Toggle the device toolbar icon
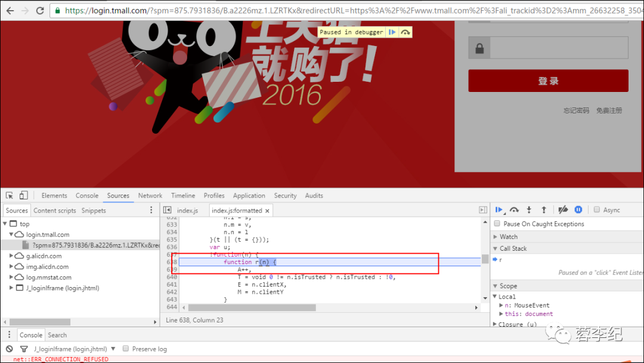This screenshot has width=644, height=363. tap(23, 195)
